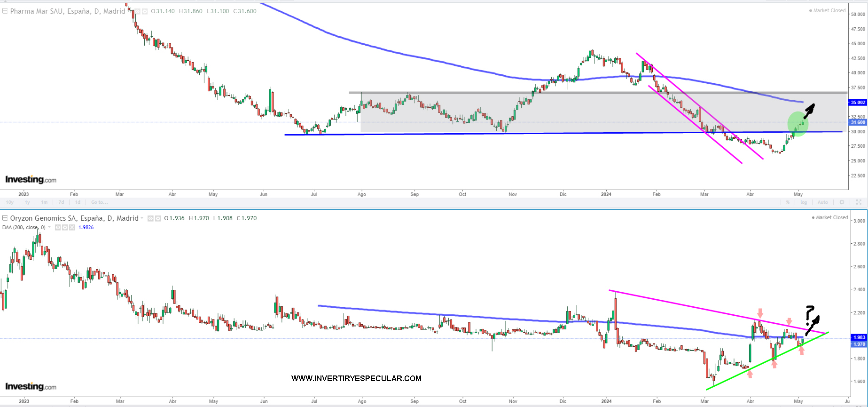Click the Pharma Mar SAU chart title
The width and height of the screenshot is (868, 407).
click(68, 11)
